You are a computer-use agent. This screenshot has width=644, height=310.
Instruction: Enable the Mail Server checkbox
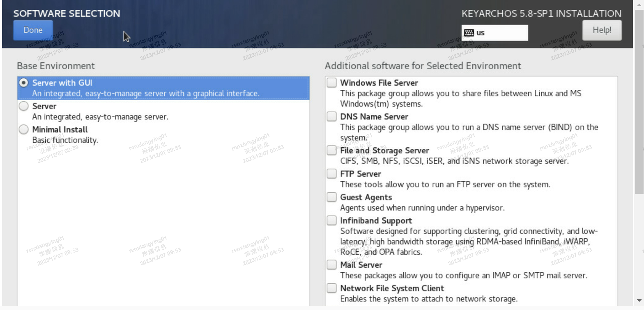point(331,265)
